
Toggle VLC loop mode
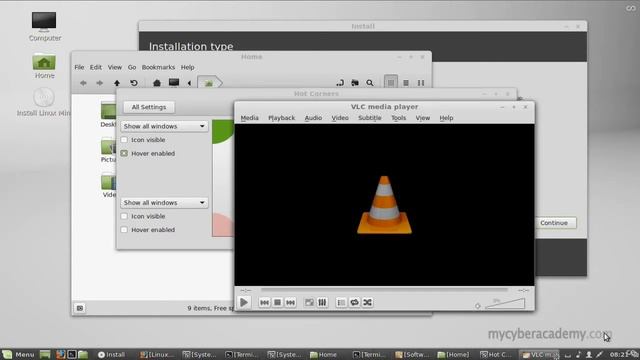[354, 302]
